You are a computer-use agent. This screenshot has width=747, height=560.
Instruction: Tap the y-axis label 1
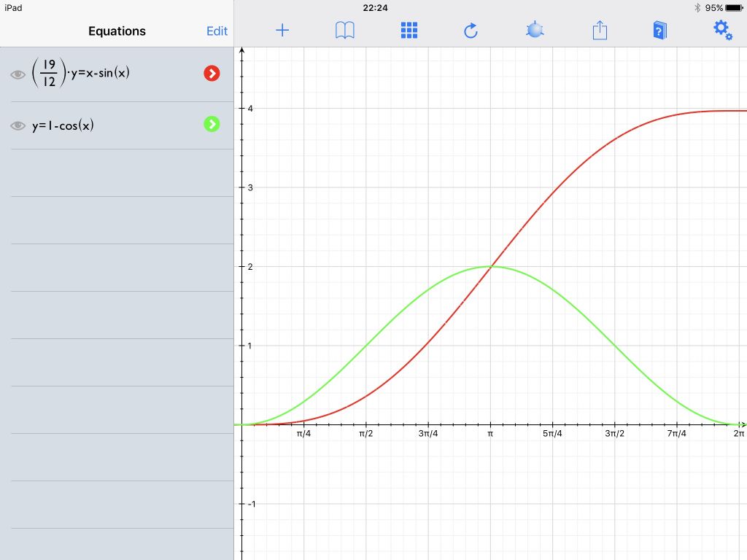pos(250,346)
